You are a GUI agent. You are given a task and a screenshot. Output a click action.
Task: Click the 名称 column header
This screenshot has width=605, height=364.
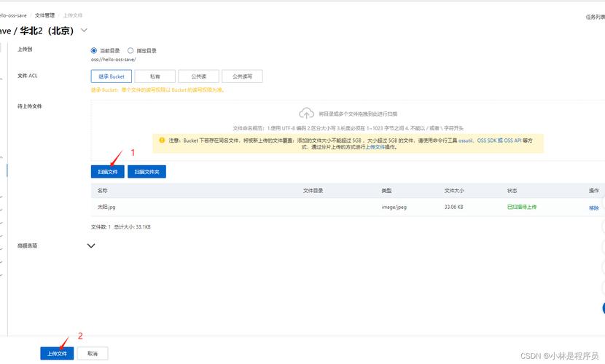click(102, 191)
